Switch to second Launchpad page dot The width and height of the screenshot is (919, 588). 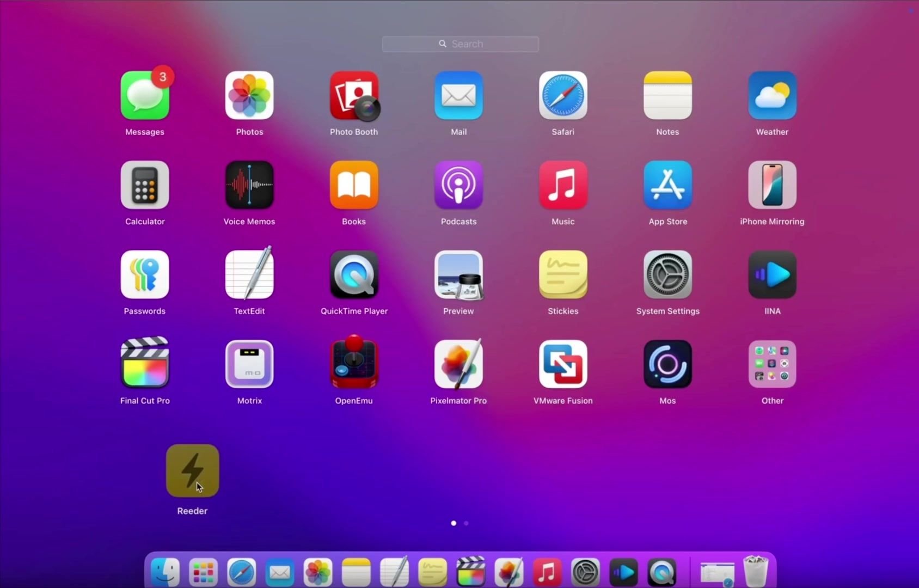(x=466, y=523)
